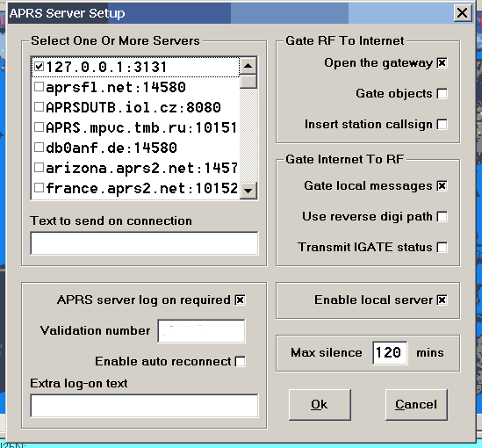Check the france.aprs2.net server checkbox
Image resolution: width=482 pixels, height=448 pixels.
pyautogui.click(x=39, y=188)
